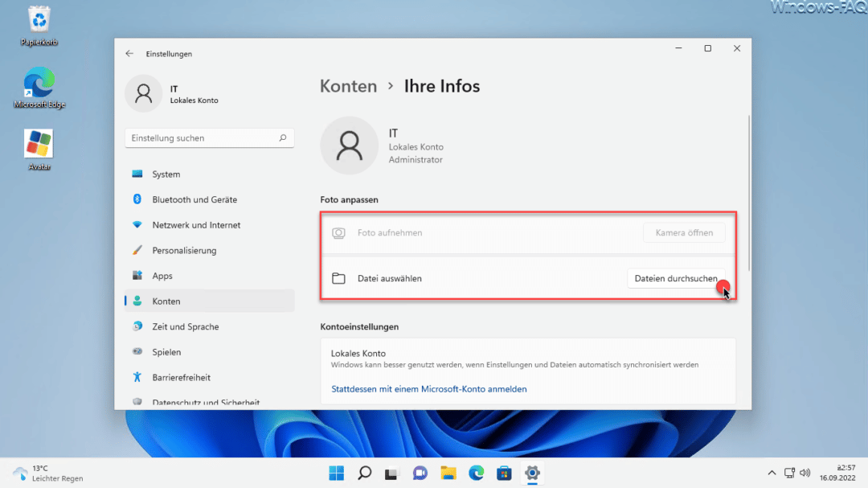
Task: Click the Settings gear on taskbar
Action: pos(532,473)
